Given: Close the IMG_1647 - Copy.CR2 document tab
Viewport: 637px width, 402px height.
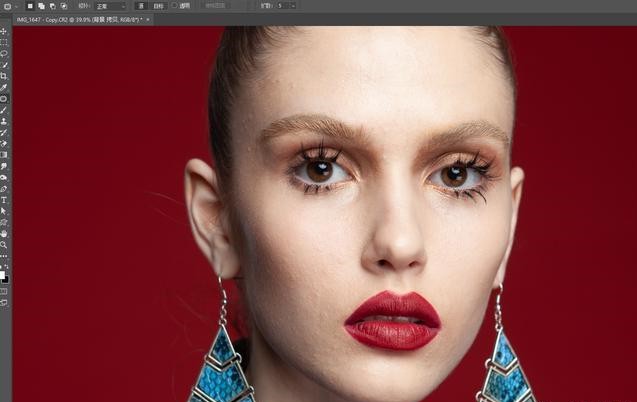Looking at the screenshot, I should click(148, 19).
